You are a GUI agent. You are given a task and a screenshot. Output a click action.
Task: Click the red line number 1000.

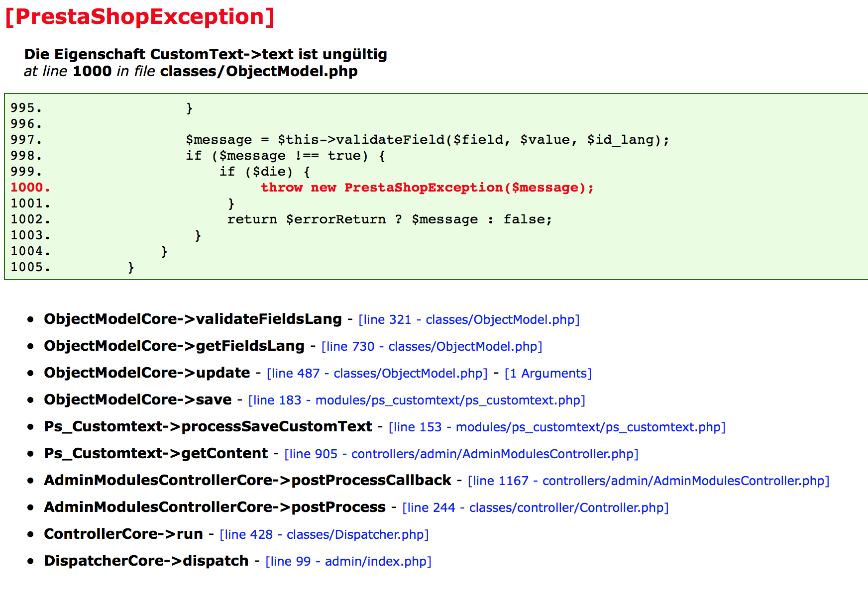(30, 188)
